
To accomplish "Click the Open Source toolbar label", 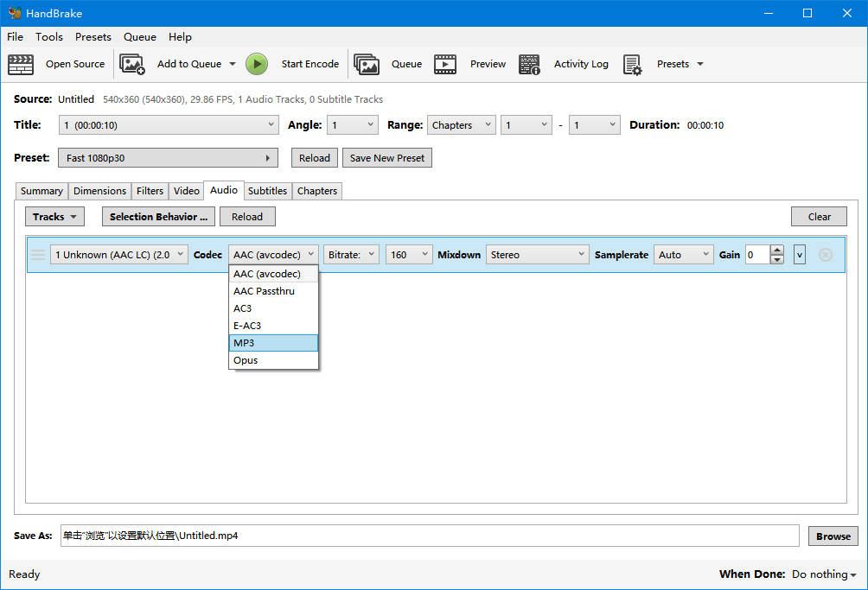I will pos(75,64).
